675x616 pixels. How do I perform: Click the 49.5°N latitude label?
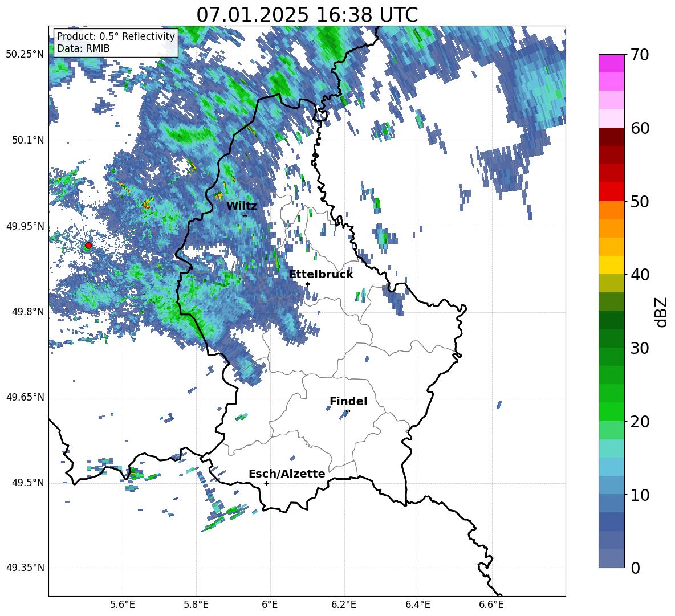[x=27, y=483]
